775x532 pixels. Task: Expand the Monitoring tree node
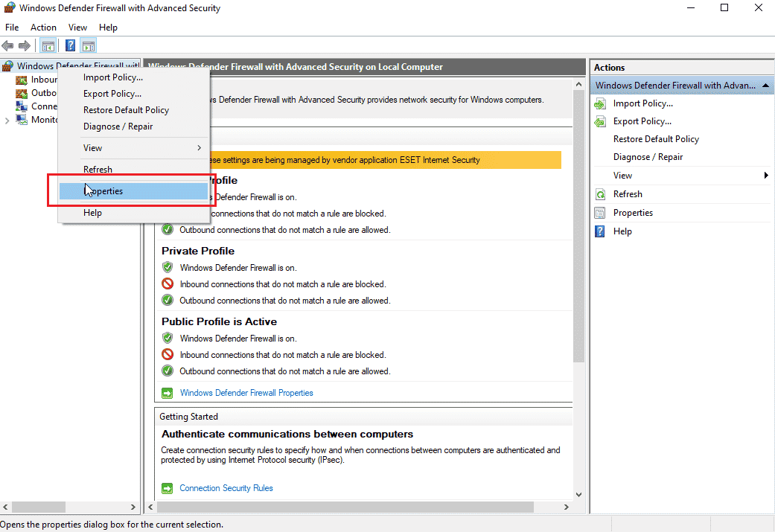tap(7, 121)
